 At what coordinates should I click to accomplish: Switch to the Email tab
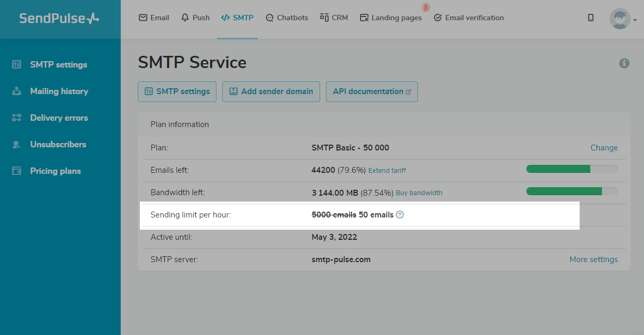click(x=154, y=18)
